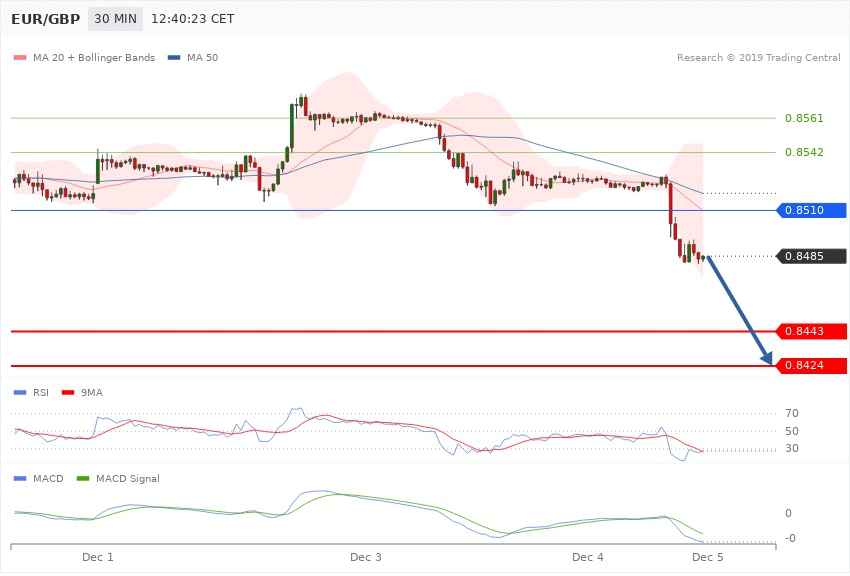Viewport: 850px width, 576px height.
Task: Click the EUR/GBP pair title
Action: (x=45, y=19)
